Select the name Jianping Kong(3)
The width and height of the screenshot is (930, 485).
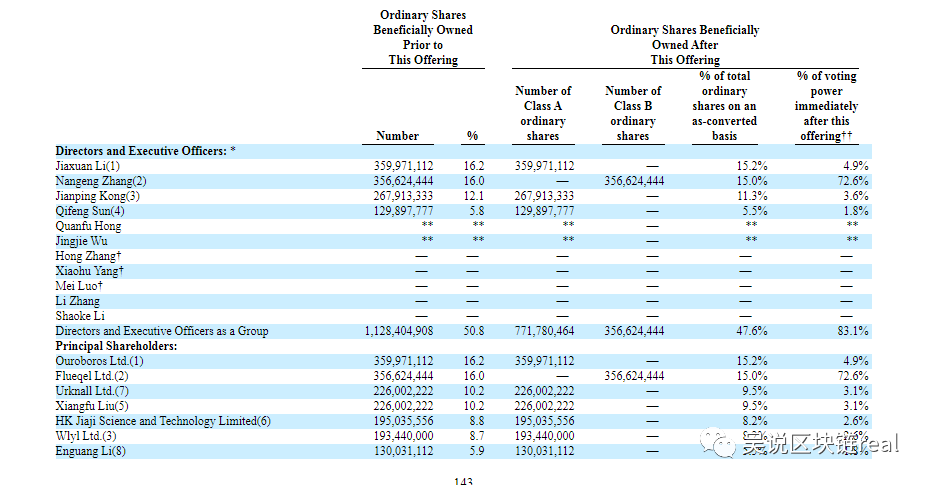97,196
